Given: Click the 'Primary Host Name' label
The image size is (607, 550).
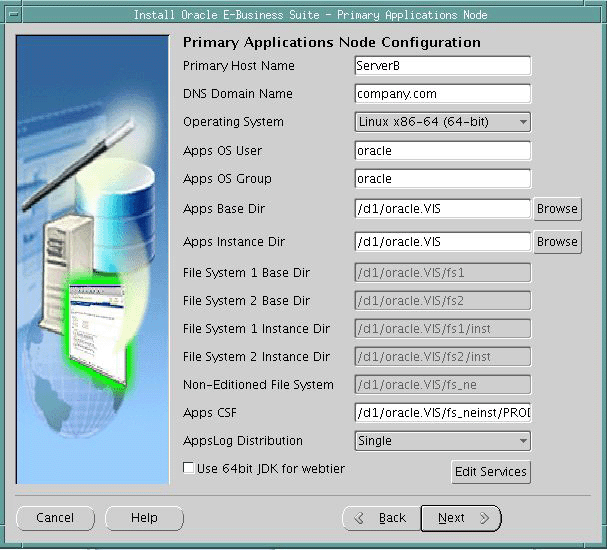Looking at the screenshot, I should pyautogui.click(x=239, y=66).
